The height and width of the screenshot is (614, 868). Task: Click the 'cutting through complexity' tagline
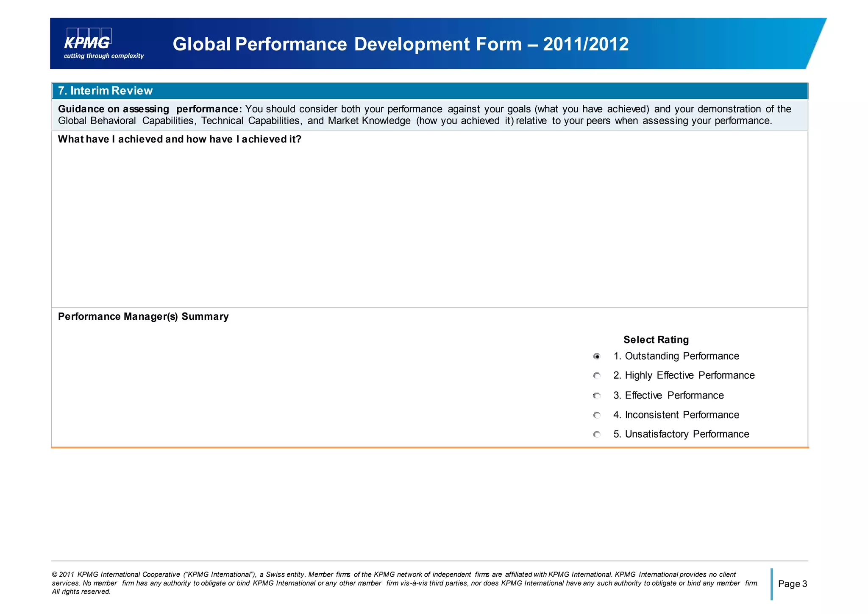104,56
